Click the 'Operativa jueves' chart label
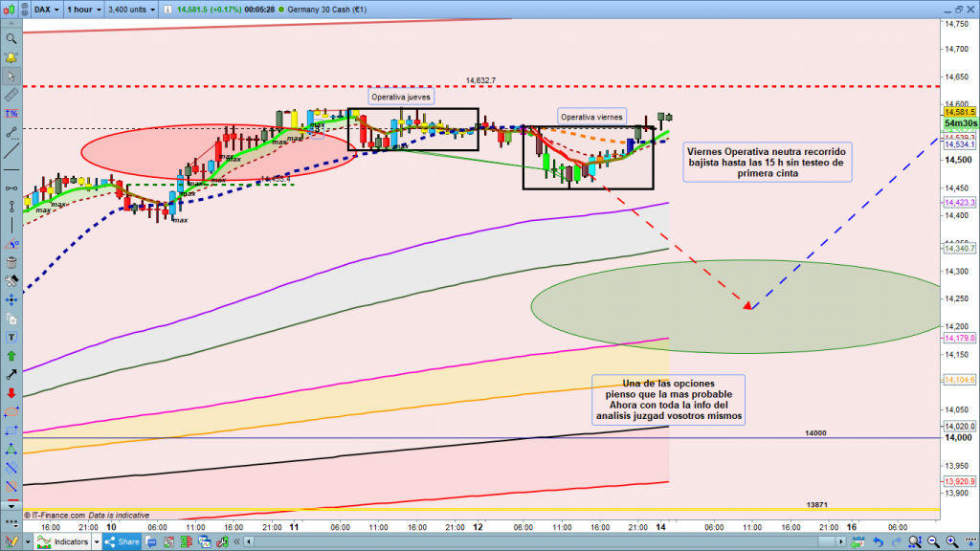 (x=402, y=97)
